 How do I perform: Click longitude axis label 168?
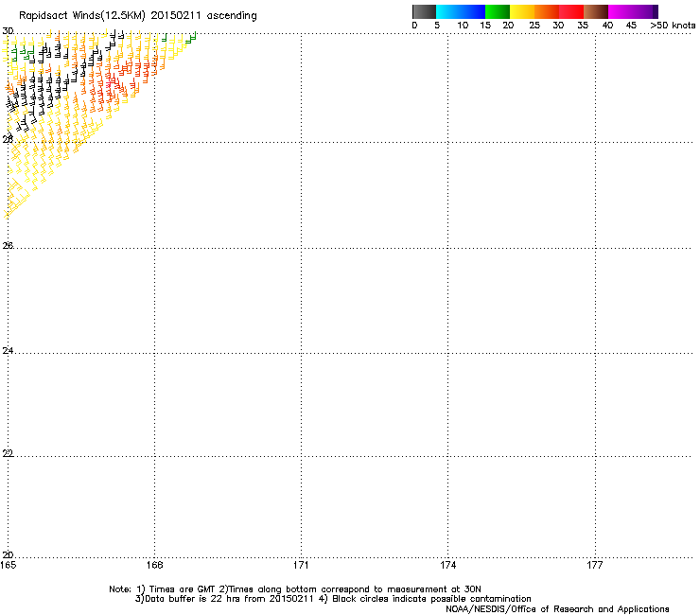pyautogui.click(x=154, y=566)
